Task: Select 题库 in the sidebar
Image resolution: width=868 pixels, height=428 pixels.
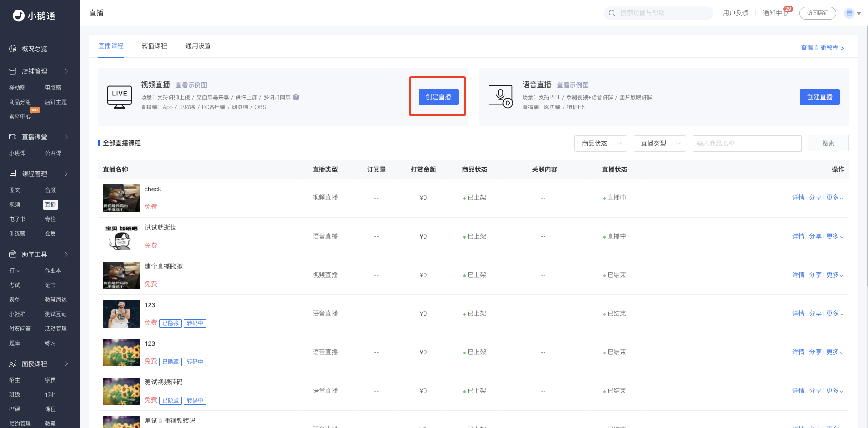Action: pos(15,343)
